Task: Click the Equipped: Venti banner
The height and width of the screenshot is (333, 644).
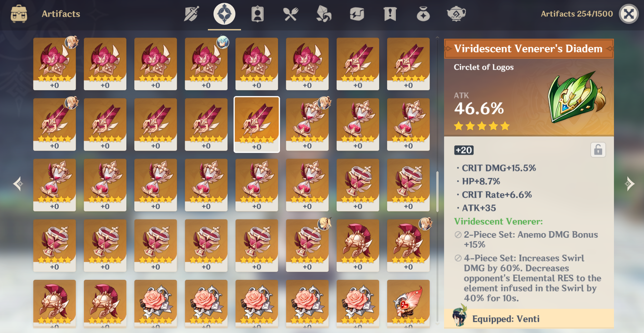Action: (x=529, y=318)
